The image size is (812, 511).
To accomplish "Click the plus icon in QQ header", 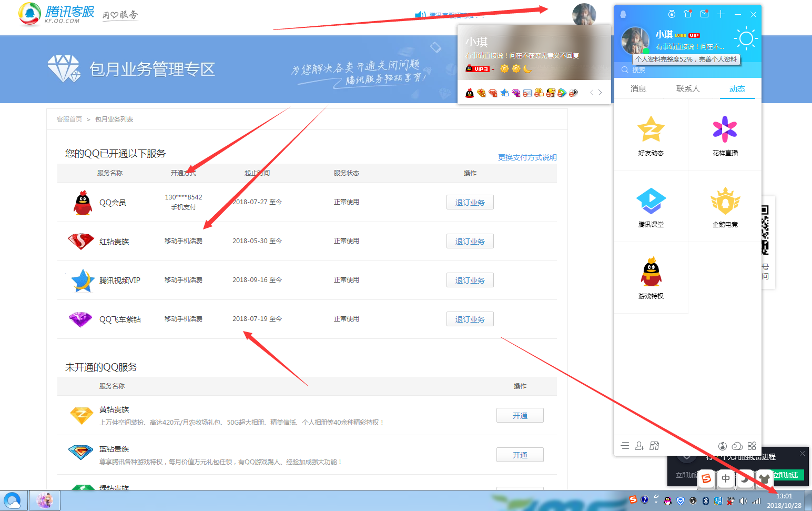I will coord(721,14).
